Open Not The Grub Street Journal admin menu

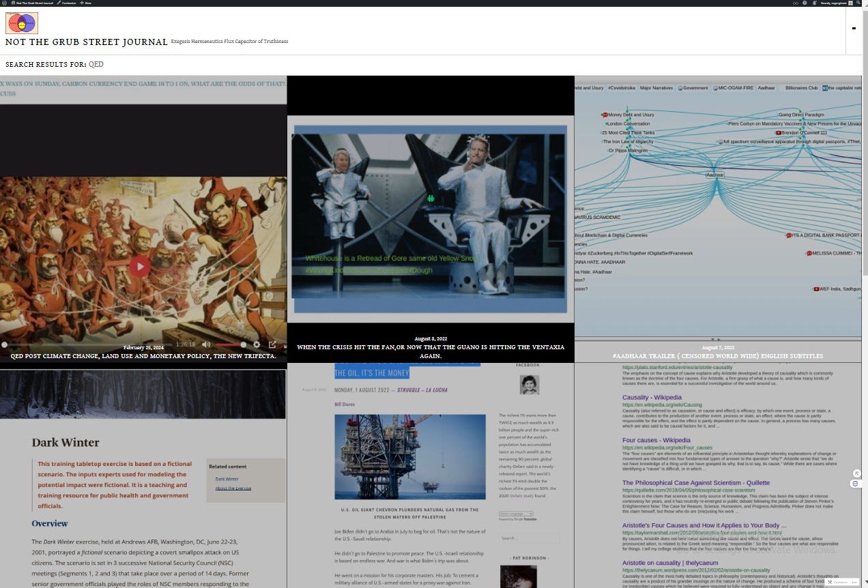pos(31,3)
